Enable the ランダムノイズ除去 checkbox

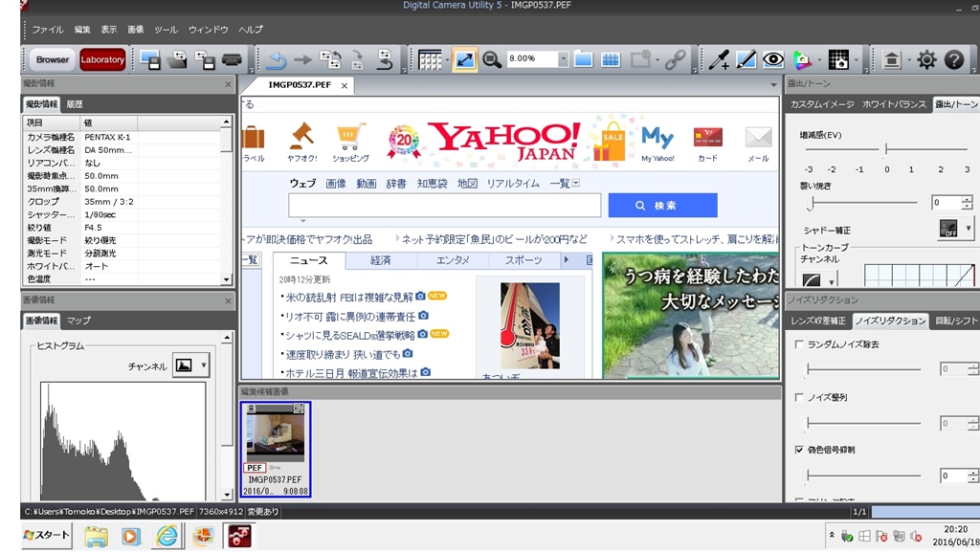(800, 344)
